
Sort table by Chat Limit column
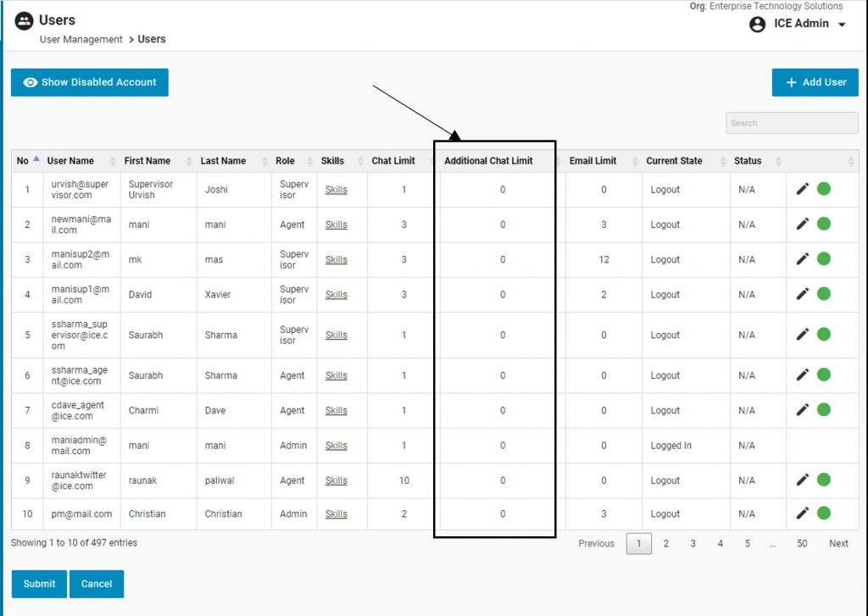pos(393,161)
